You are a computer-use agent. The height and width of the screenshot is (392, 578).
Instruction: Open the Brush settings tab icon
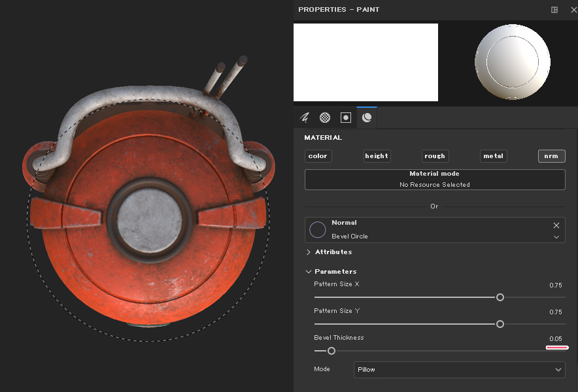(x=305, y=118)
